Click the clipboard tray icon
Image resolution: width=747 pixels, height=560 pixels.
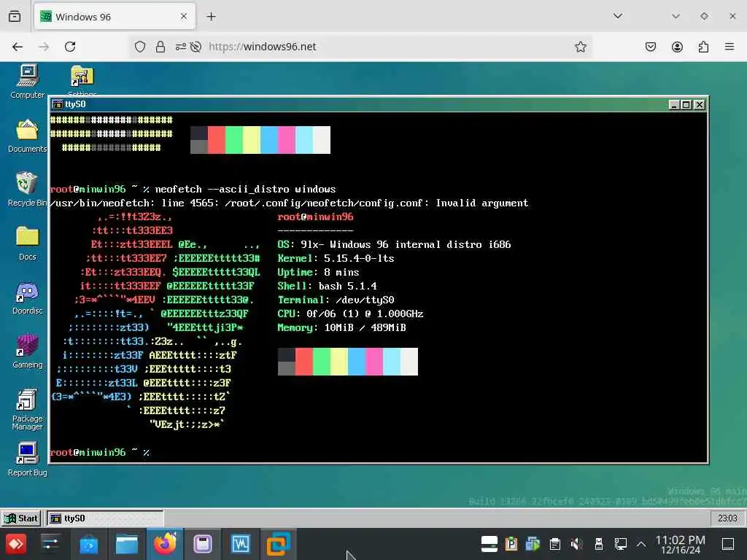coord(554,544)
